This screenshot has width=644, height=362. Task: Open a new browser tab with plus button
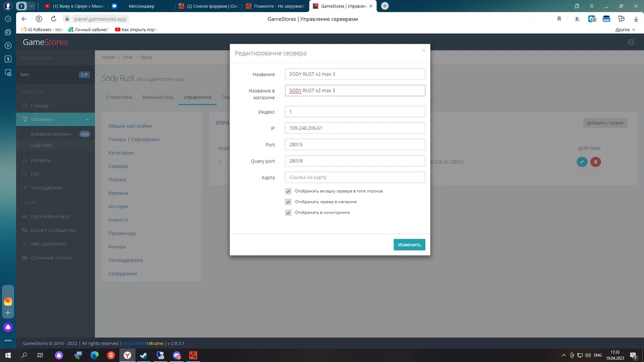point(385,6)
